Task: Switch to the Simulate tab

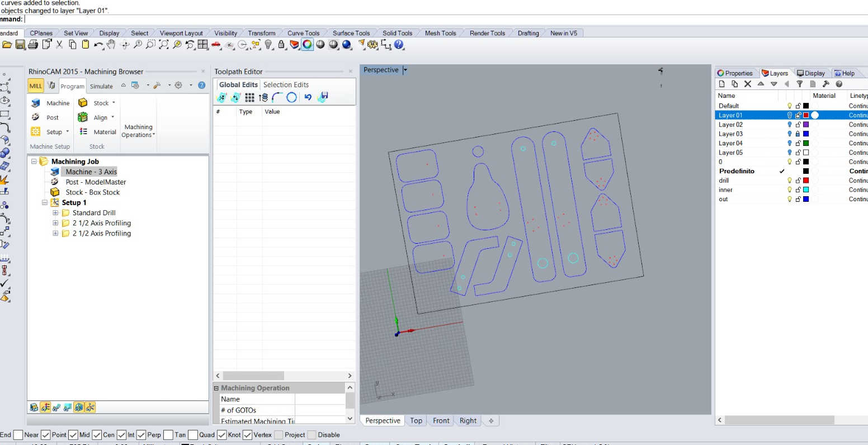Action: tap(101, 86)
